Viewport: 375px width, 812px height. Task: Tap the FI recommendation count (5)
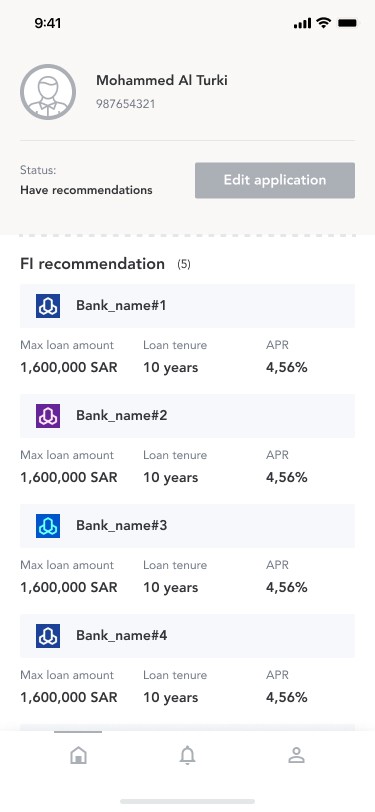pyautogui.click(x=184, y=265)
